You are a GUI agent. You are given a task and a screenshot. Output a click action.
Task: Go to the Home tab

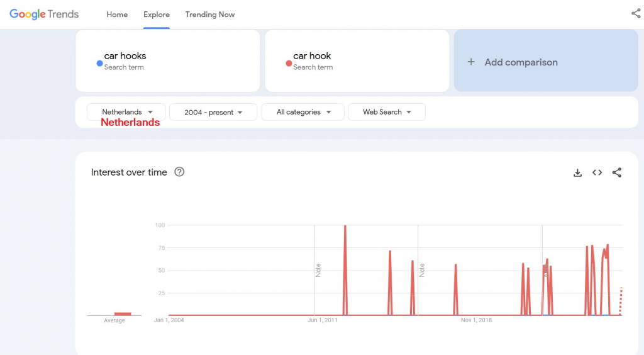(117, 14)
